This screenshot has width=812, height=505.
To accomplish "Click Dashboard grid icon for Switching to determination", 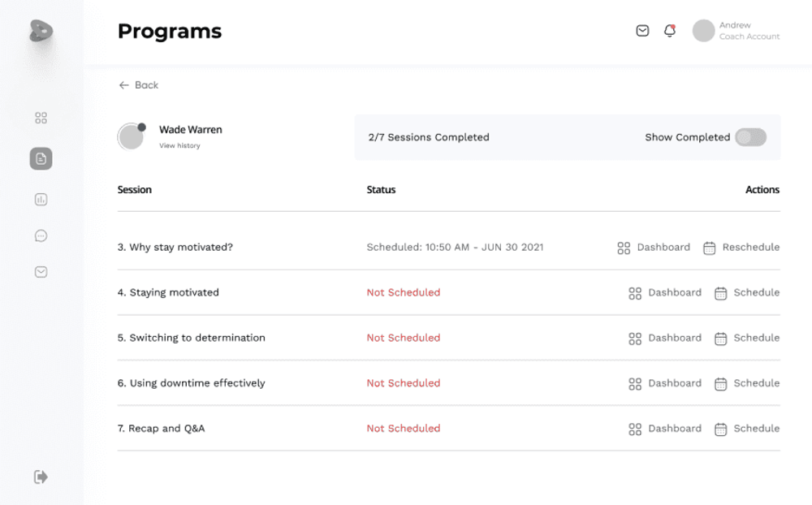I will (635, 339).
